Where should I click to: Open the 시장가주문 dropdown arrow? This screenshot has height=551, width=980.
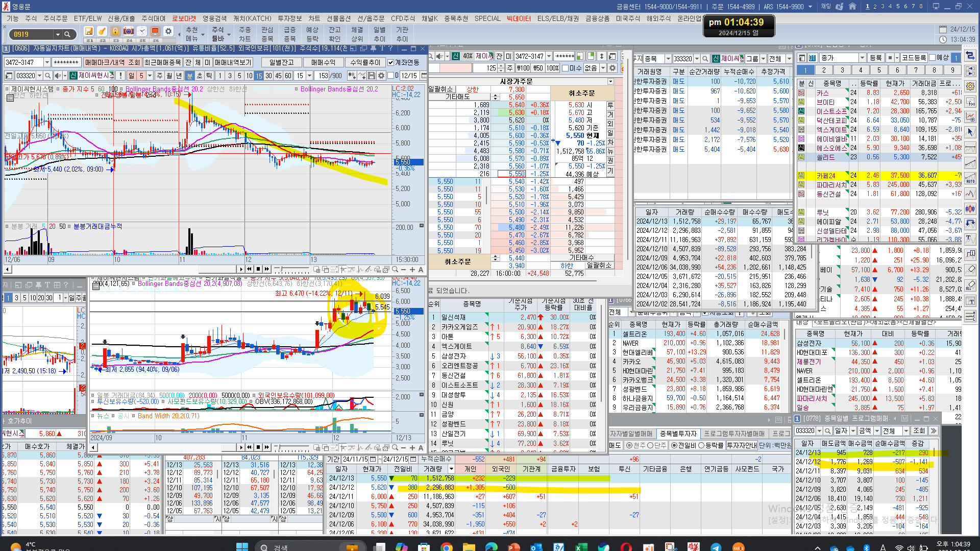point(610,82)
